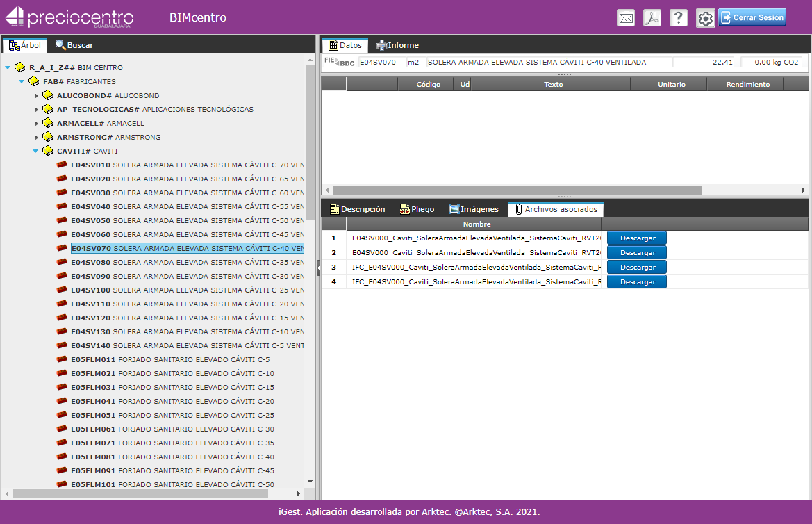Image resolution: width=812 pixels, height=524 pixels.
Task: Click the tree panel horizontal scrollbar
Action: point(139,493)
